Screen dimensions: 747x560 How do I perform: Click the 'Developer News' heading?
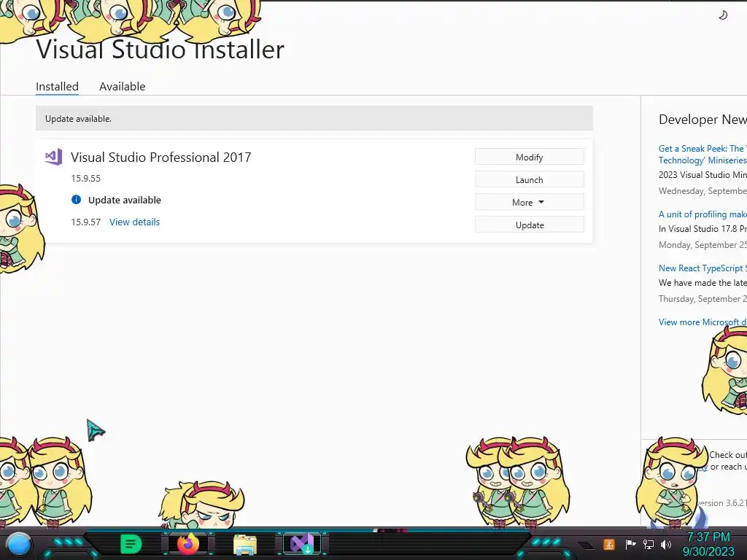pyautogui.click(x=703, y=120)
